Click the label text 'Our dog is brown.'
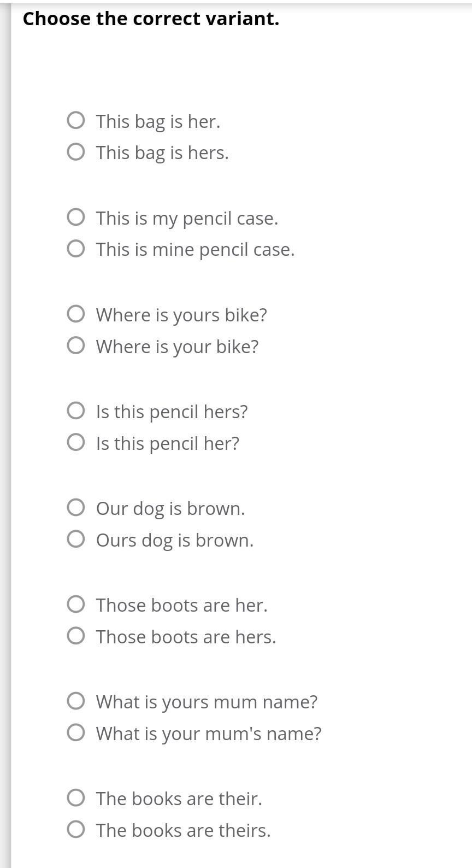The width and height of the screenshot is (472, 868). 170,508
